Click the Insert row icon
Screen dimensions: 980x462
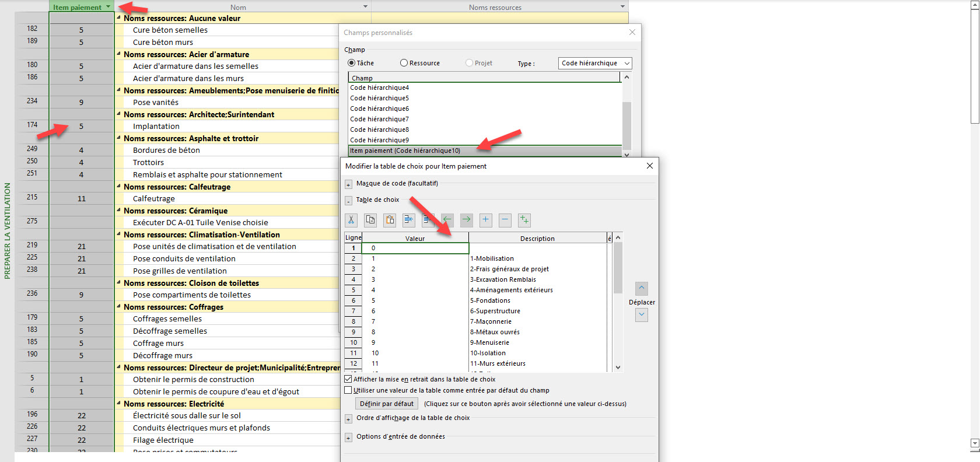coord(408,220)
